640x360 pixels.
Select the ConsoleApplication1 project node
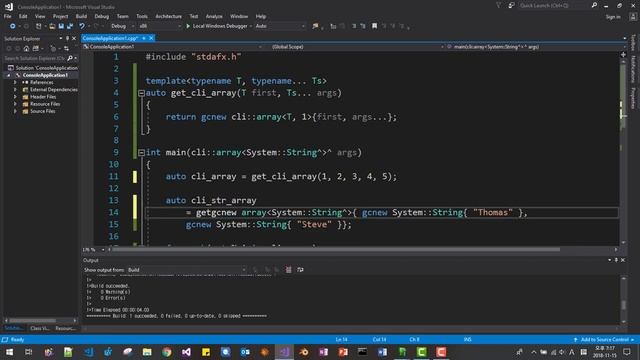pyautogui.click(x=45, y=75)
